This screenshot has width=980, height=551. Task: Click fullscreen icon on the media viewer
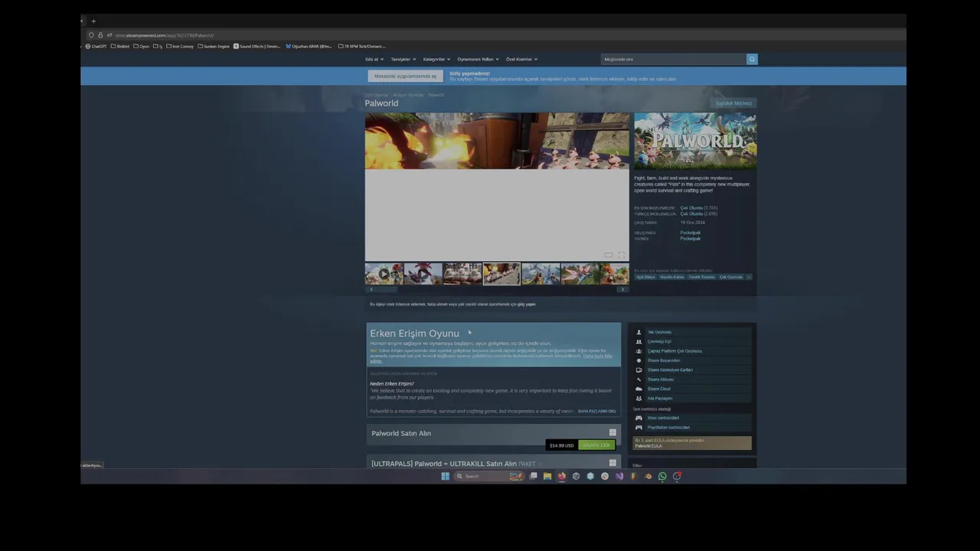(621, 255)
